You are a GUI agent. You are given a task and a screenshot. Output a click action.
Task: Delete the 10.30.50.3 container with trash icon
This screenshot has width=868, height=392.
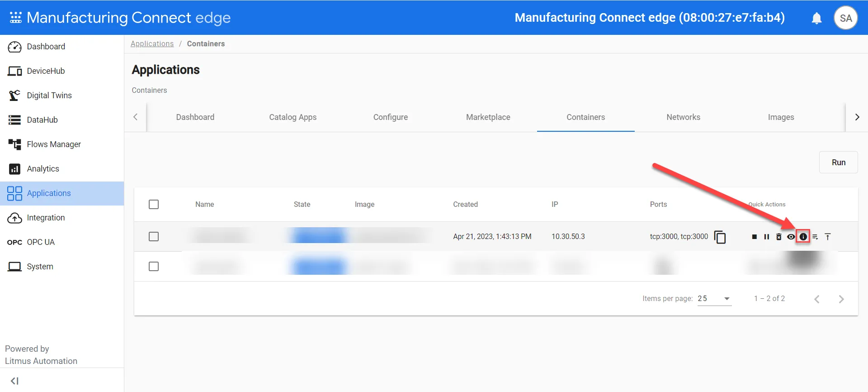point(778,237)
